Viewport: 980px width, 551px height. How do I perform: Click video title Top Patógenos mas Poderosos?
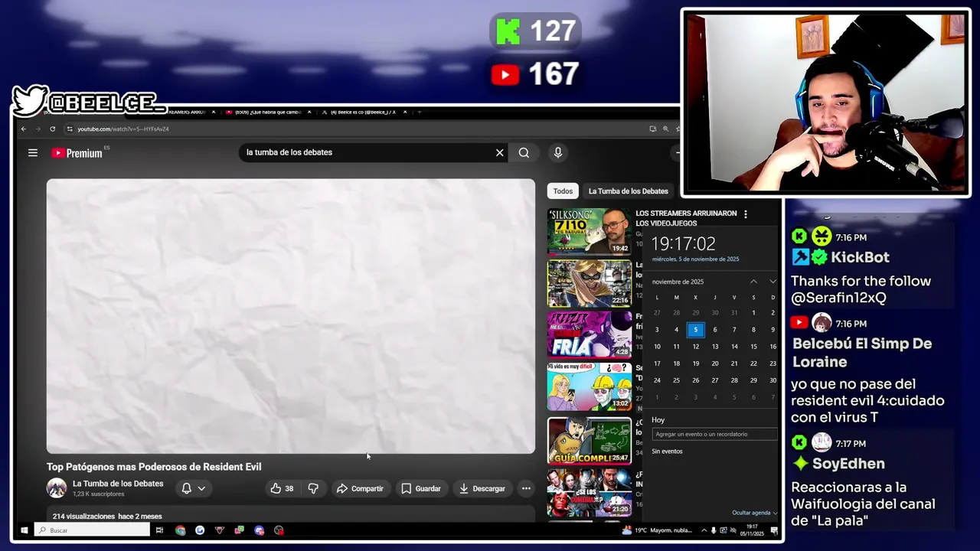coord(154,467)
